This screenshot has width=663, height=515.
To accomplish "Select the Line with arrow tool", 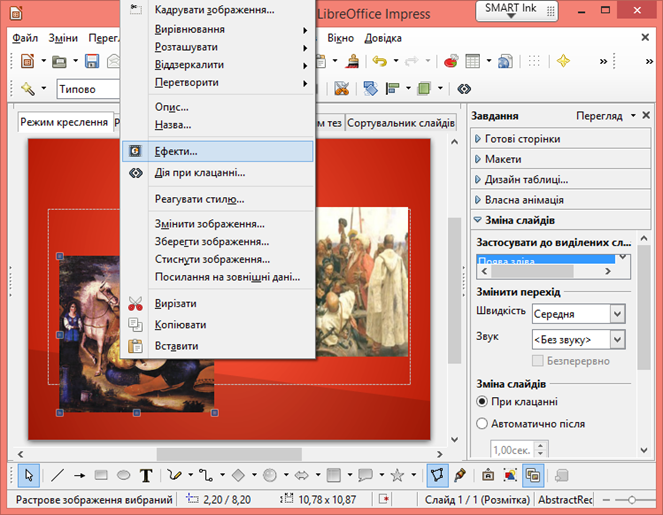I will click(79, 475).
